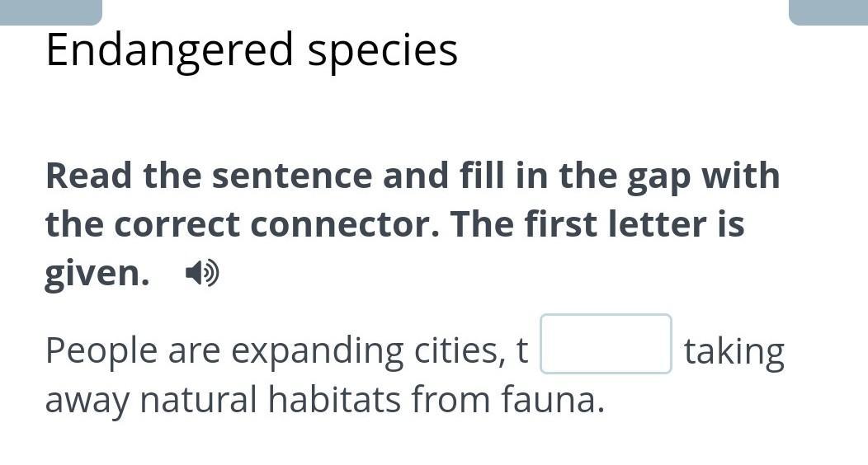Click the 'Endangered species' heading

(252, 49)
